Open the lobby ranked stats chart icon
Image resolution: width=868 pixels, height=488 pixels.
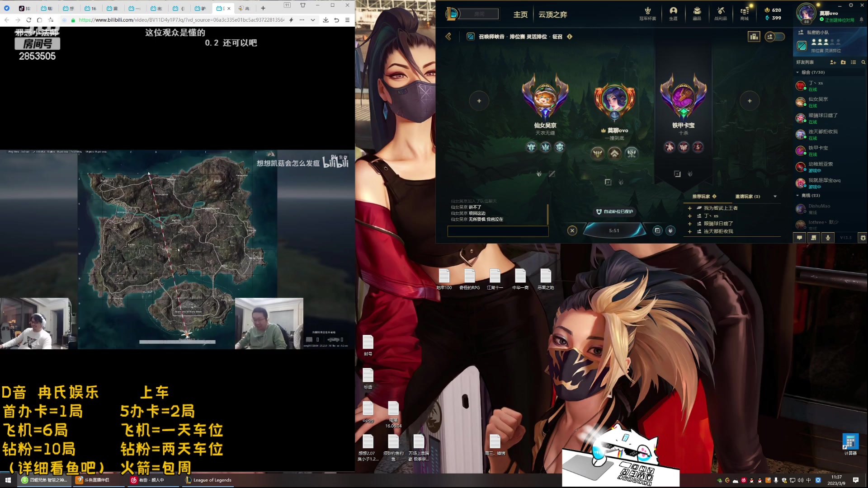[x=754, y=37]
